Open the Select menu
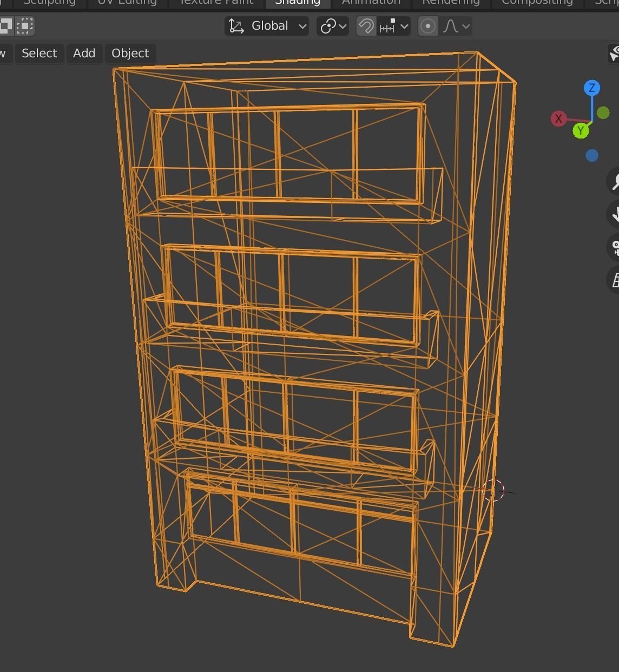 coord(39,53)
